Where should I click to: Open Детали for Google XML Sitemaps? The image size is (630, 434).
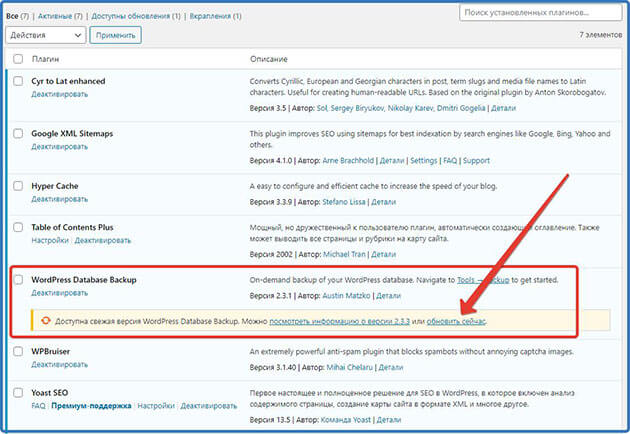pyautogui.click(x=392, y=161)
